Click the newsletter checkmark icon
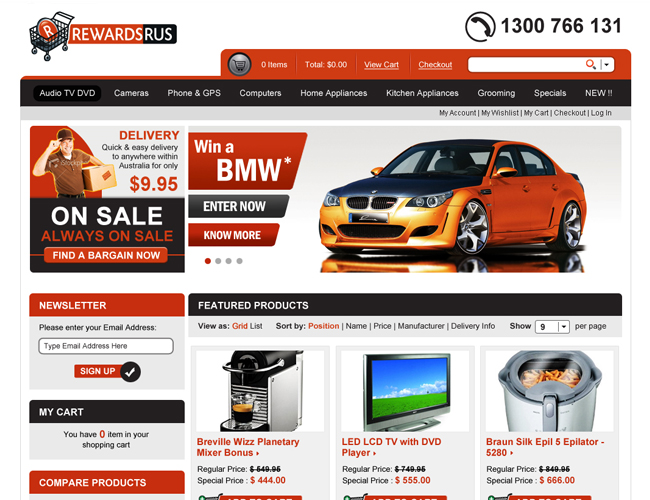This screenshot has width=650, height=500. point(131,372)
